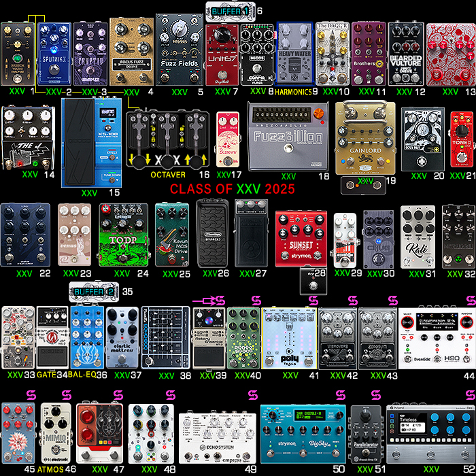The image size is (476, 476).
Task: Click the FuzzBillion pedal
Action: (288, 137)
